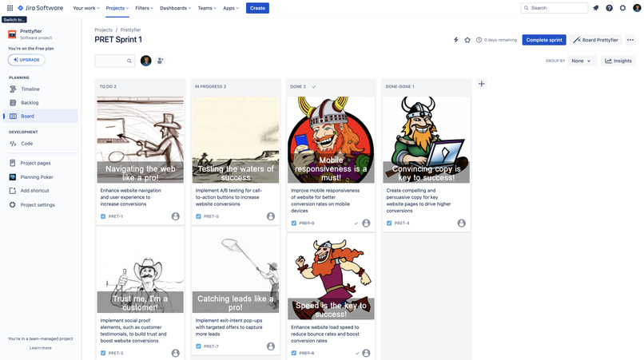
Task: Click the days remaining sprint indicator
Action: pos(496,40)
